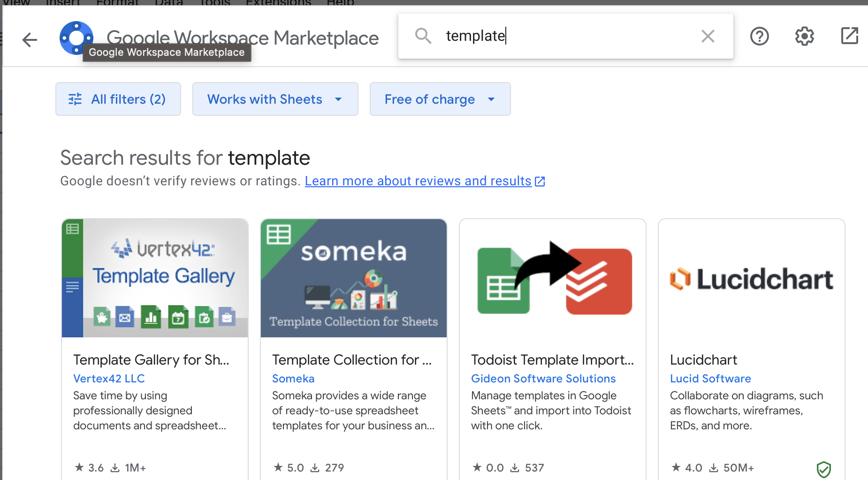Expand the Free of charge dropdown
Viewport: 868px width, 480px height.
[x=440, y=99]
